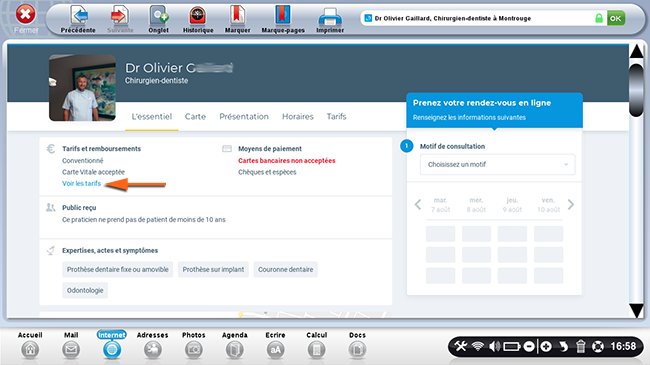Viewport: 650px width, 365px height.
Task: Select the 'mer. 8 août' column header
Action: [x=476, y=205]
